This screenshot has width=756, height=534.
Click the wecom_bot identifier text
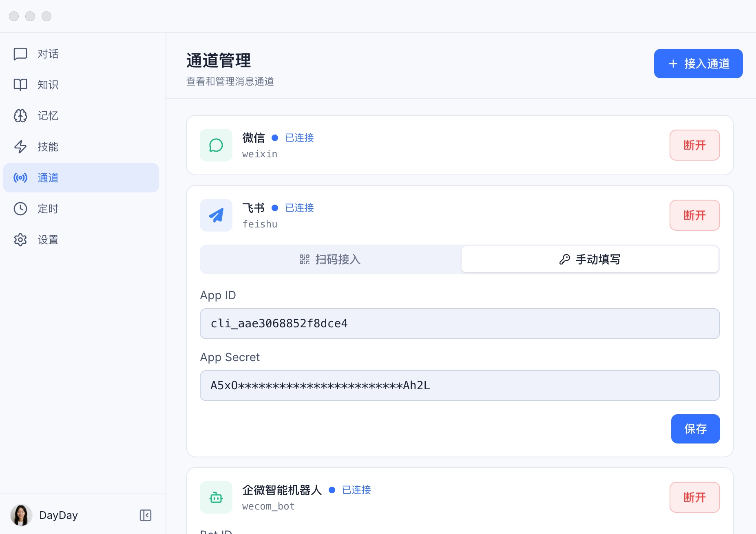(x=268, y=506)
